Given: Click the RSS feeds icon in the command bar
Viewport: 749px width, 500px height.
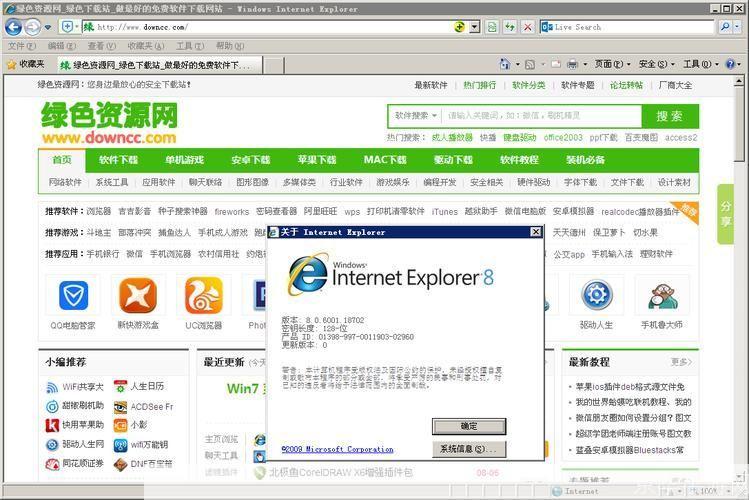Looking at the screenshot, I should (530, 64).
